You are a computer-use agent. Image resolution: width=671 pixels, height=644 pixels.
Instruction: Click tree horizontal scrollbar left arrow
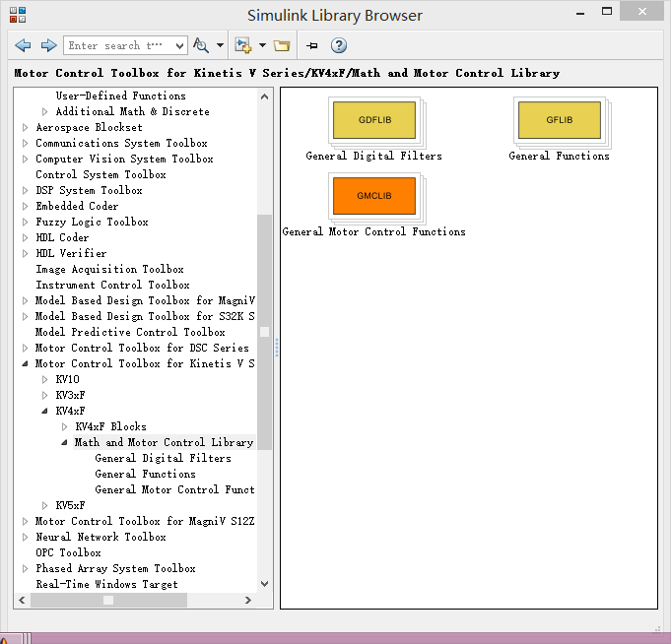[x=22, y=600]
